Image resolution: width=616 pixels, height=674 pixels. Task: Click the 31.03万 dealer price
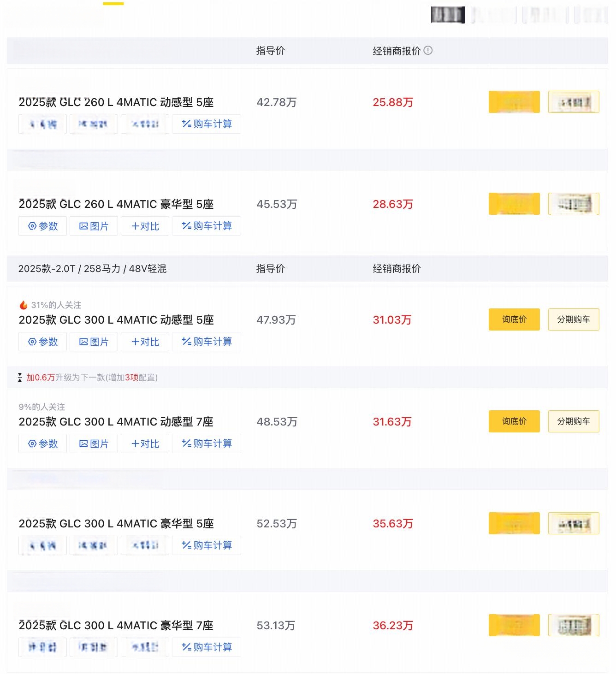(392, 320)
